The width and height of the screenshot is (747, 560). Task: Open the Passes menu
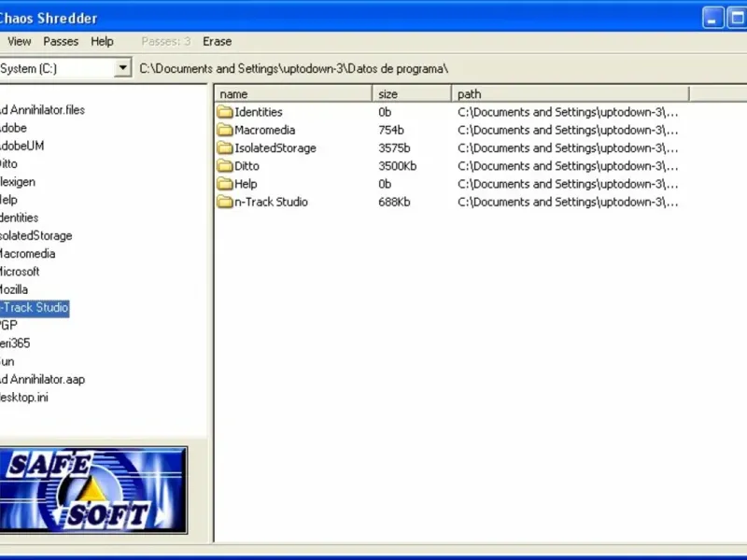pyautogui.click(x=61, y=41)
